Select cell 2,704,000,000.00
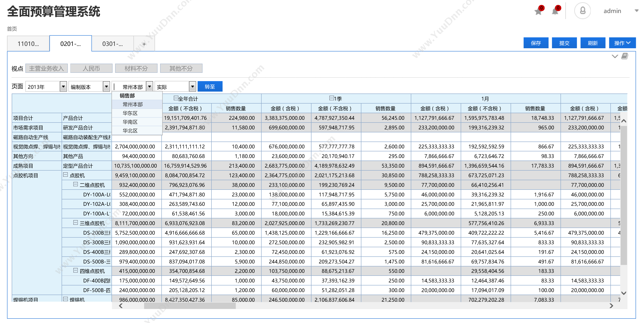The image size is (644, 323). pyautogui.click(x=137, y=147)
